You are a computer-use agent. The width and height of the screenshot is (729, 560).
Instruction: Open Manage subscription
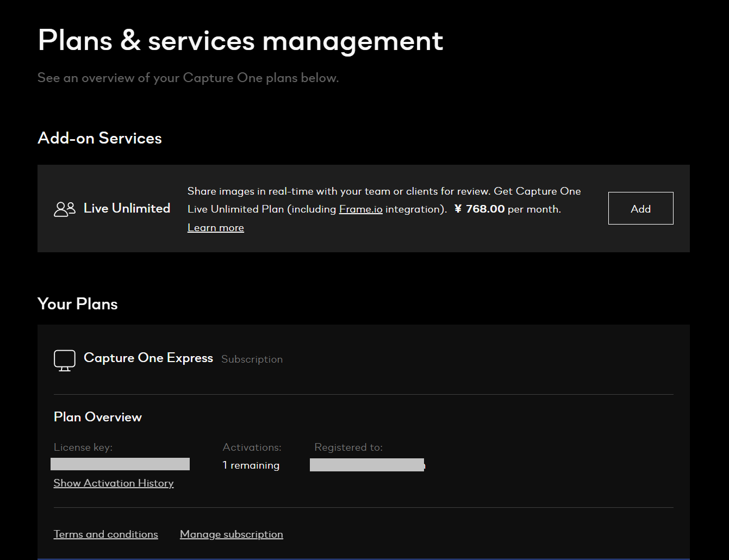(232, 534)
